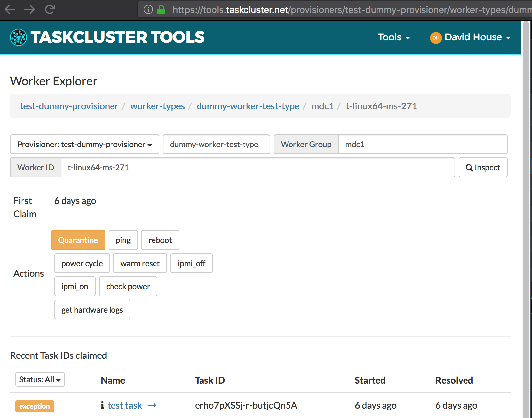Click the browser address bar URL

(x=352, y=10)
